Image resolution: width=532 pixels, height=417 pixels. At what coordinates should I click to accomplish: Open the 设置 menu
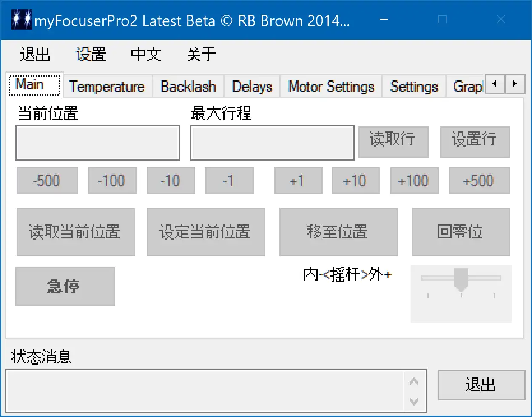(91, 54)
